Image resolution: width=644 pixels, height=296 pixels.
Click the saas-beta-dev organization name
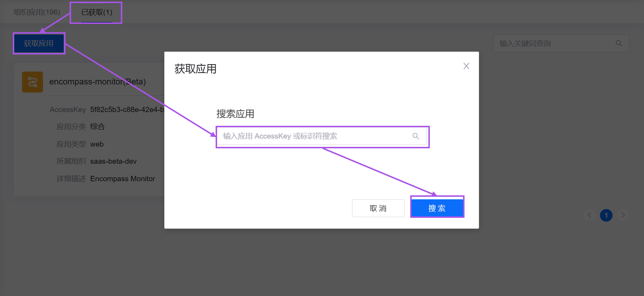[x=113, y=161]
